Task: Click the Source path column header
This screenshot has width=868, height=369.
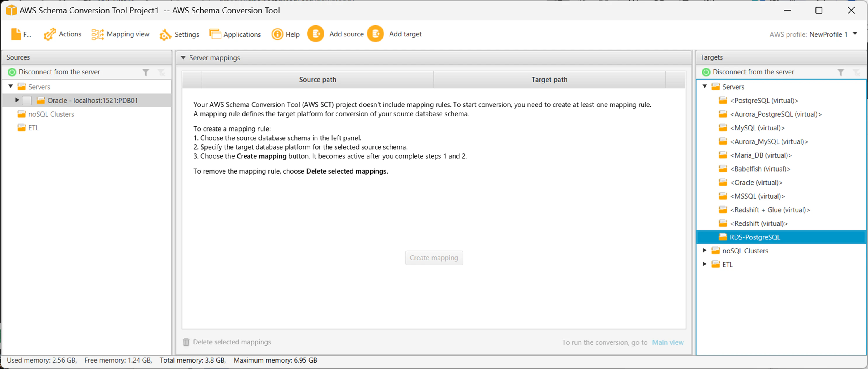Action: (x=317, y=79)
